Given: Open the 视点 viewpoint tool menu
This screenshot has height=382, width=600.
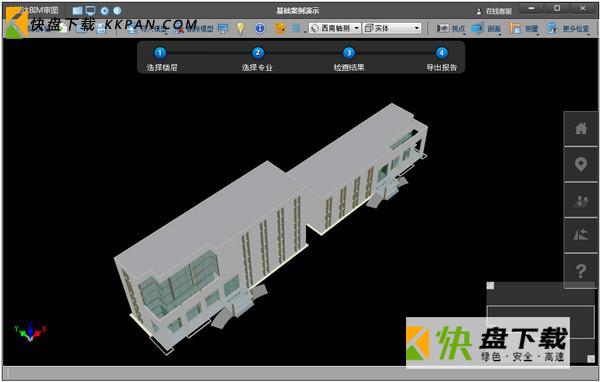Looking at the screenshot, I should 451,28.
